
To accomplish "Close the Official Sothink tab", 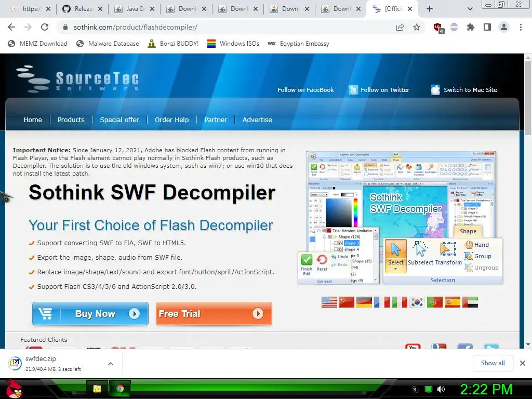I will (x=410, y=9).
